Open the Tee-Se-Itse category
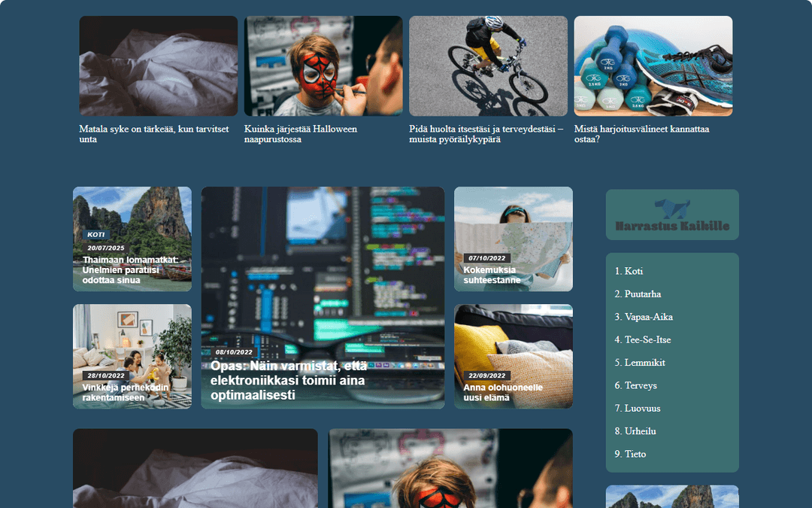This screenshot has height=508, width=812. 647,339
